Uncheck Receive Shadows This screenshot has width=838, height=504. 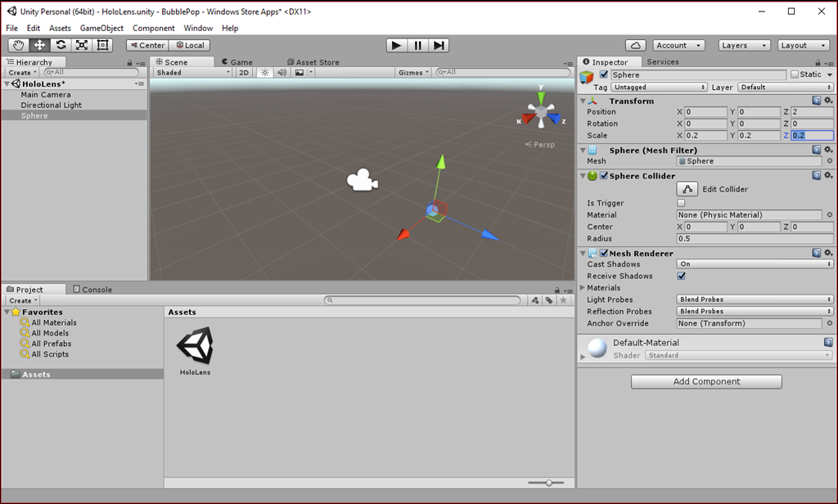pyautogui.click(x=681, y=276)
